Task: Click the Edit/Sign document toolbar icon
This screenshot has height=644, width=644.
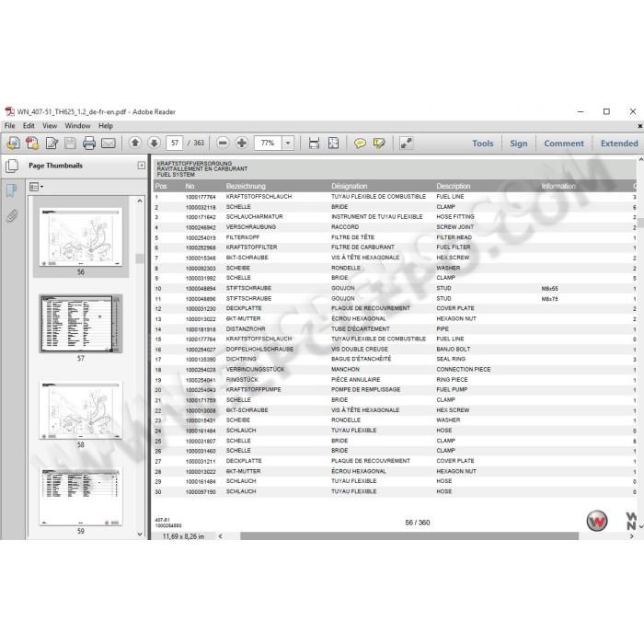Action: (x=52, y=143)
